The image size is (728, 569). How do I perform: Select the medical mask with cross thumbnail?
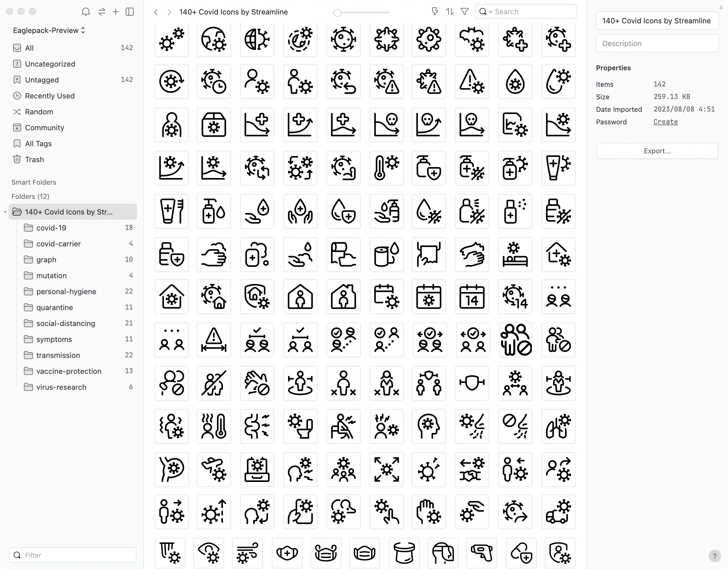pos(287,553)
